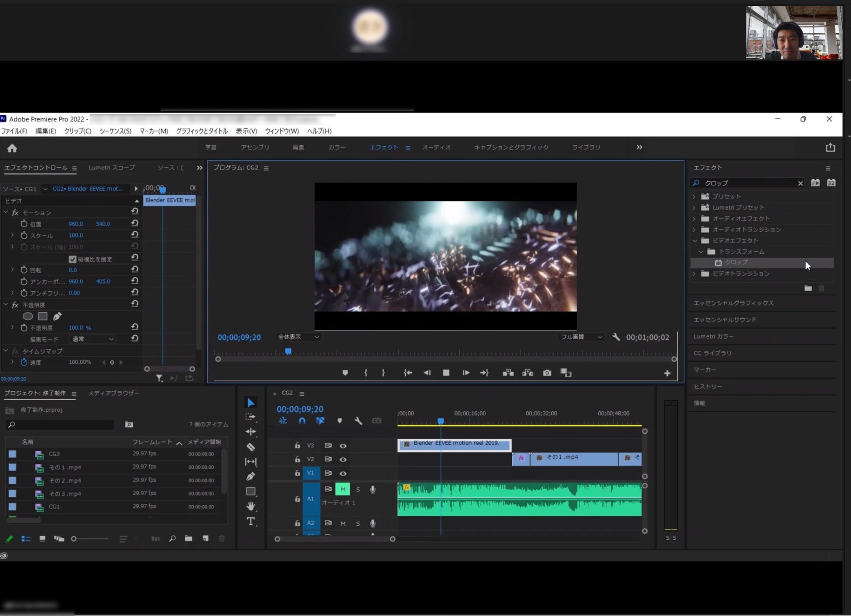851x616 pixels.
Task: Select the Razor tool
Action: click(x=251, y=447)
